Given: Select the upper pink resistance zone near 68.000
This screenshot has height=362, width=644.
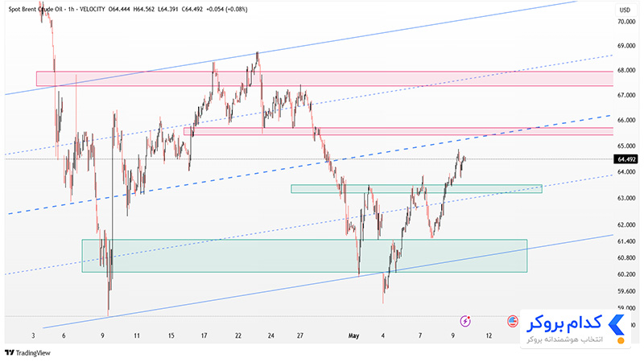Looking at the screenshot, I should (324, 79).
